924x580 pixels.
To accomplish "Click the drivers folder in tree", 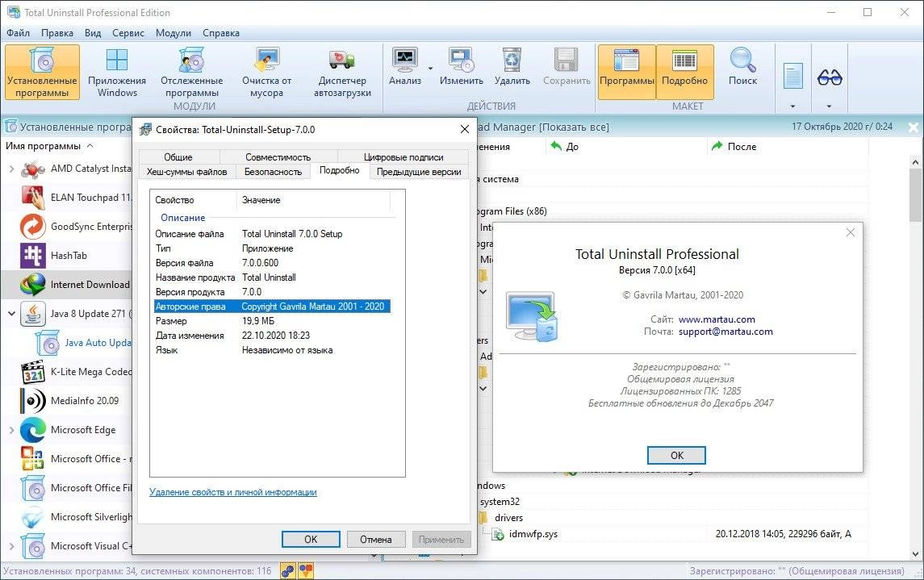I will tap(508, 518).
